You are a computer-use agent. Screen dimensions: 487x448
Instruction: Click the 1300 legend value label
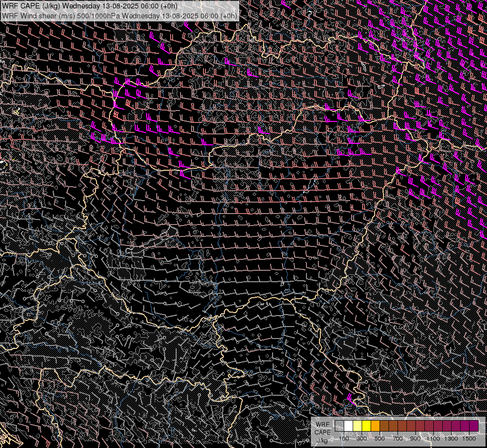point(451,439)
